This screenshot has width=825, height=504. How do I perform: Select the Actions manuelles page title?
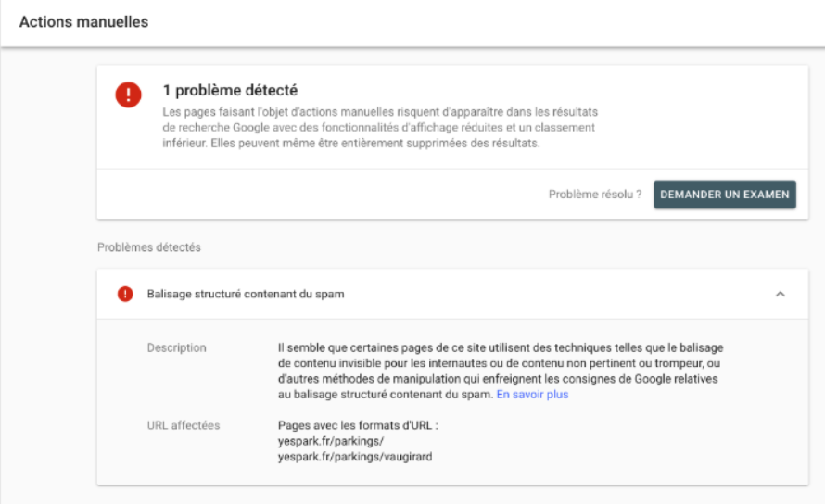(x=83, y=22)
